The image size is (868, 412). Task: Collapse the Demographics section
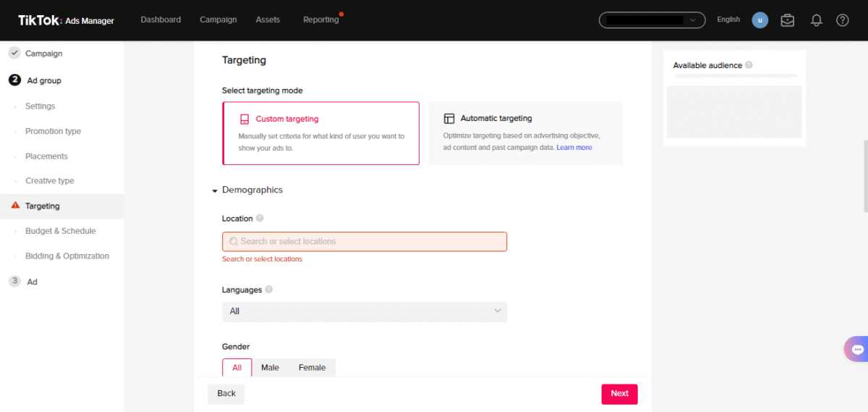[215, 190]
